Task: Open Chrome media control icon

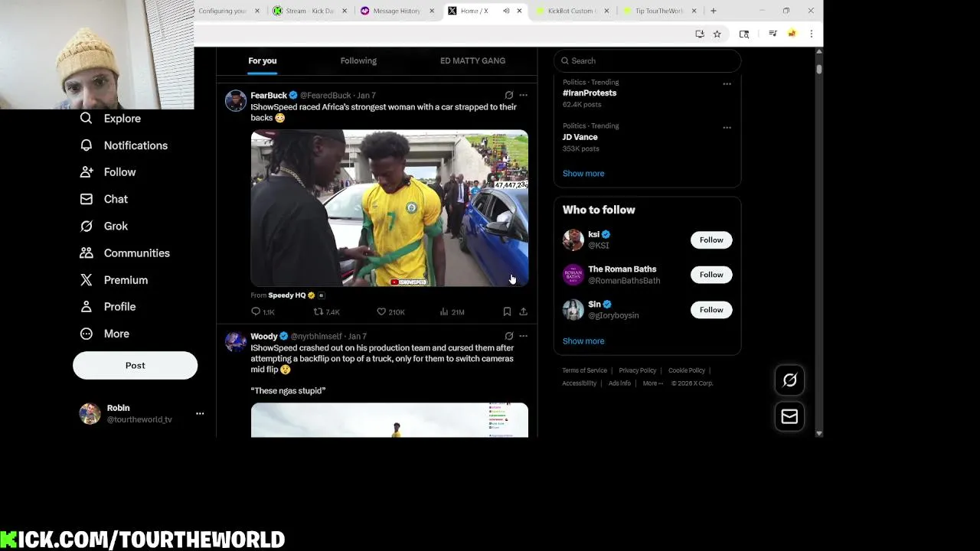Action: coord(773,34)
